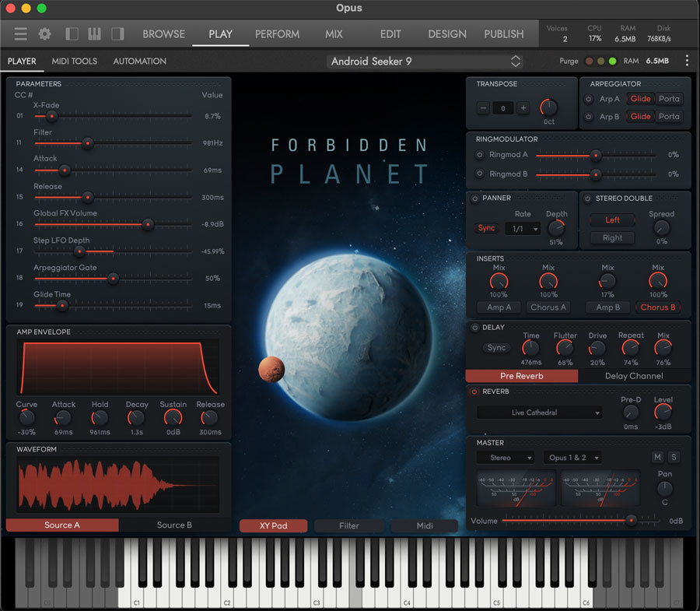Click the master Solo S button
This screenshot has width=700, height=611.
click(x=674, y=457)
